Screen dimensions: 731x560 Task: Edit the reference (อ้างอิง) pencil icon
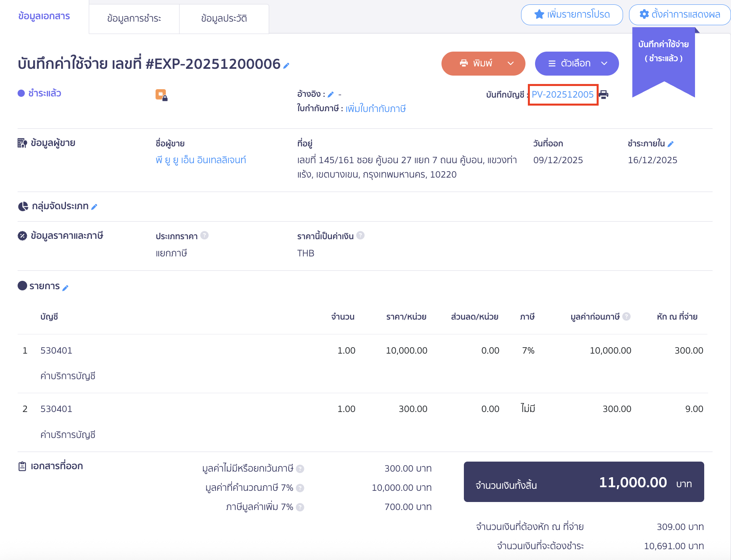click(331, 95)
